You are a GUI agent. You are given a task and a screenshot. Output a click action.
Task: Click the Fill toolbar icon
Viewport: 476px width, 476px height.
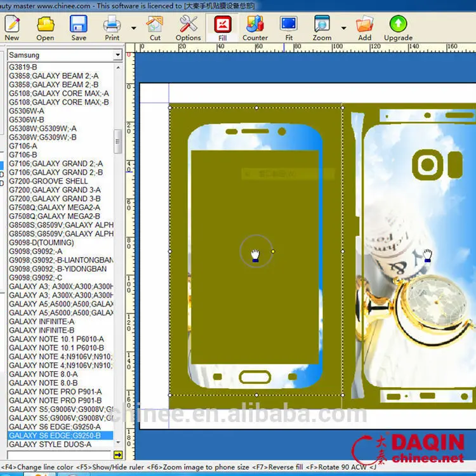(x=223, y=24)
